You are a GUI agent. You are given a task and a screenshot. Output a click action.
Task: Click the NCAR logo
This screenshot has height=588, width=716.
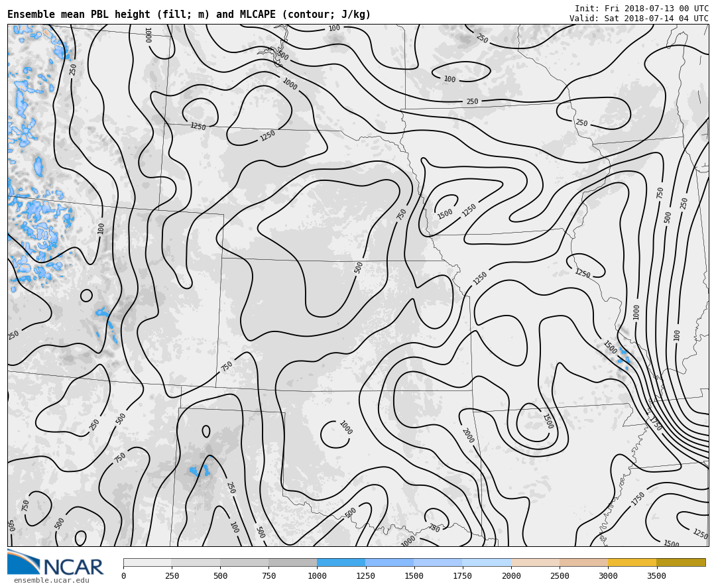point(56,563)
